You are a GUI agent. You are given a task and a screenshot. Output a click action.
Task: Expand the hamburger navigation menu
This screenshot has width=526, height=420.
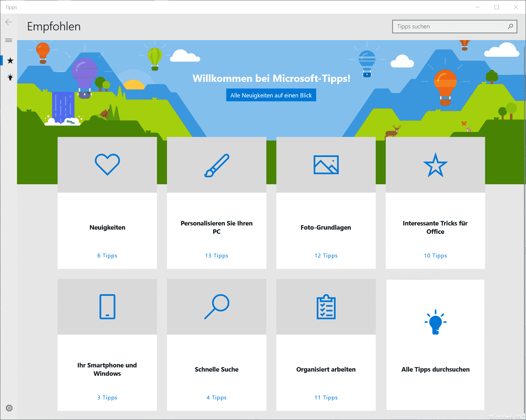[9, 40]
